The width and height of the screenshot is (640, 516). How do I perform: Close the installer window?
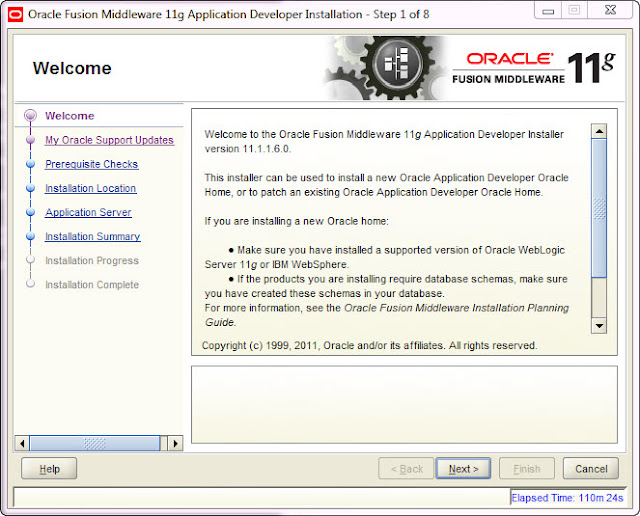pos(611,11)
